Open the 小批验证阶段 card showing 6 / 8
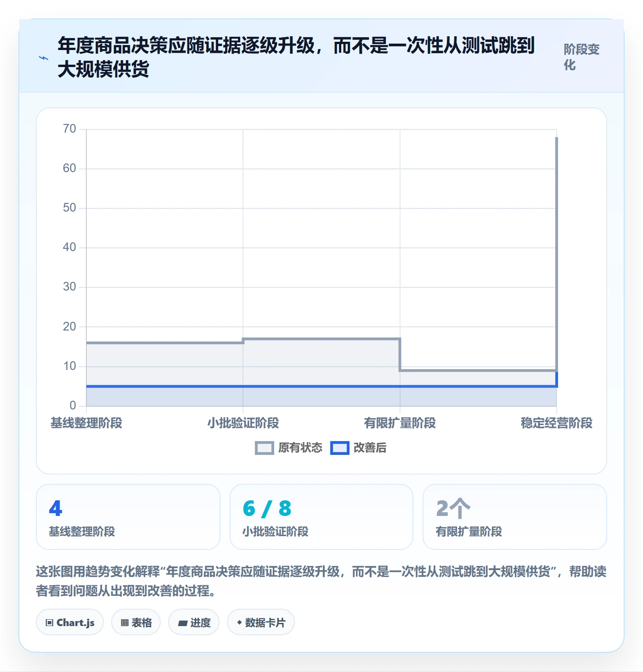 tap(321, 517)
